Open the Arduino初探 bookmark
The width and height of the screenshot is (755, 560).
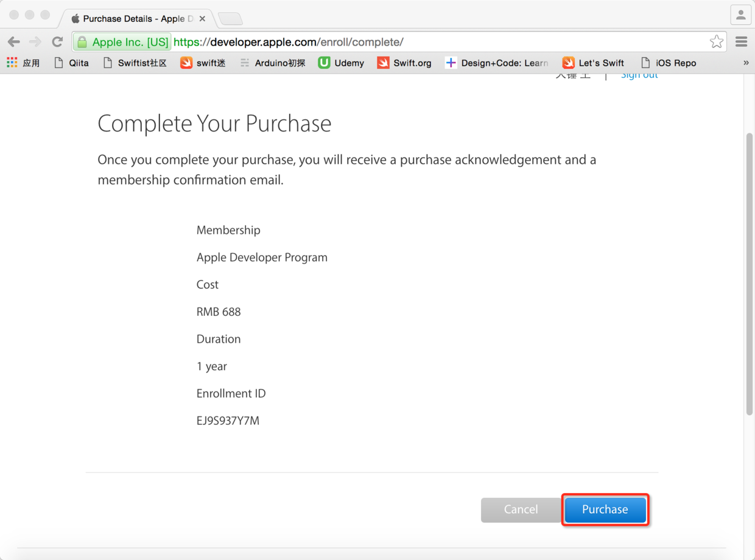coord(272,63)
